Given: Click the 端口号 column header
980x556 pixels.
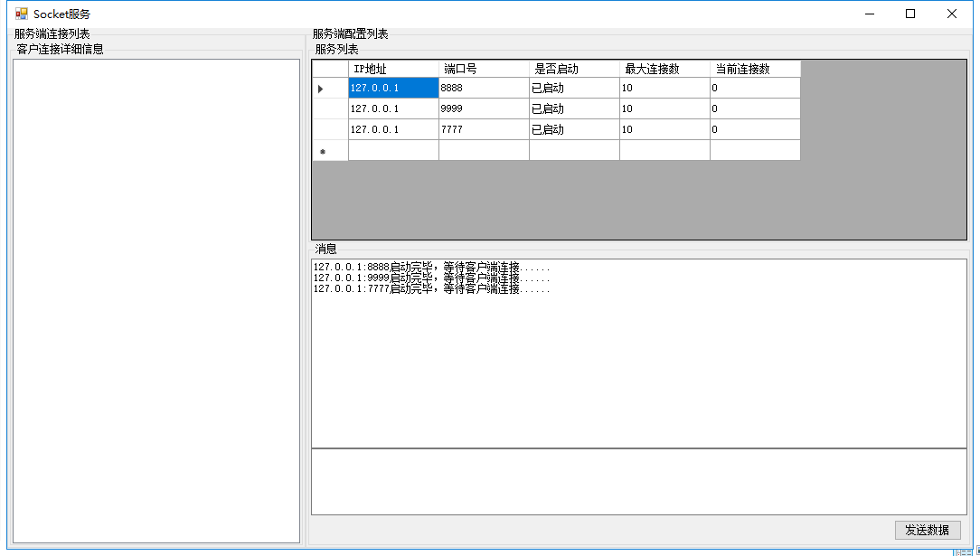Looking at the screenshot, I should tap(485, 69).
